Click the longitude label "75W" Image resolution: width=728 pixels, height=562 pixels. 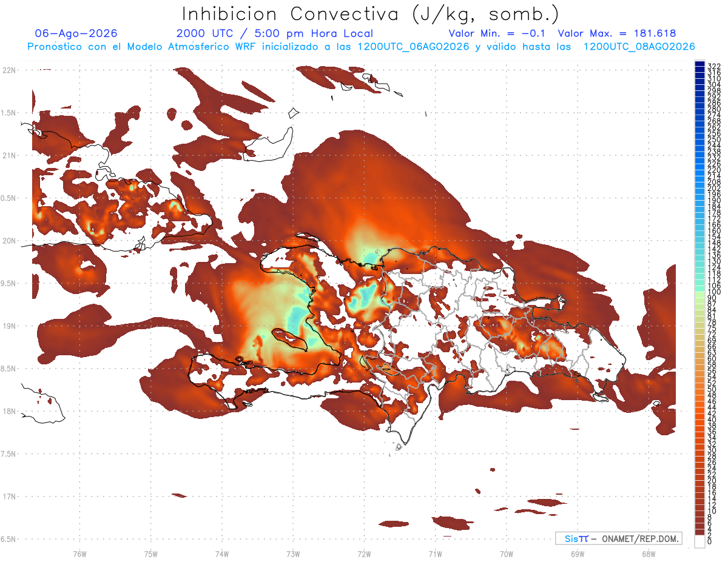[x=150, y=554]
